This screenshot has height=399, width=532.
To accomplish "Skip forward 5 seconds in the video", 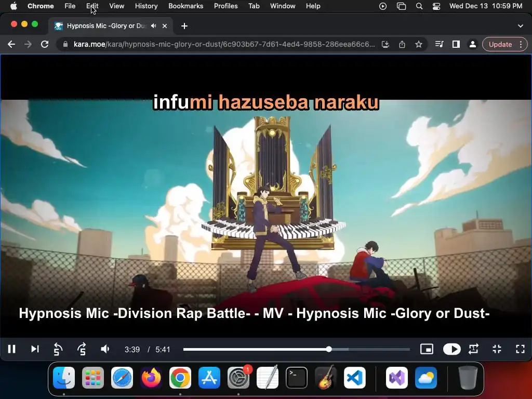I will tap(82, 349).
